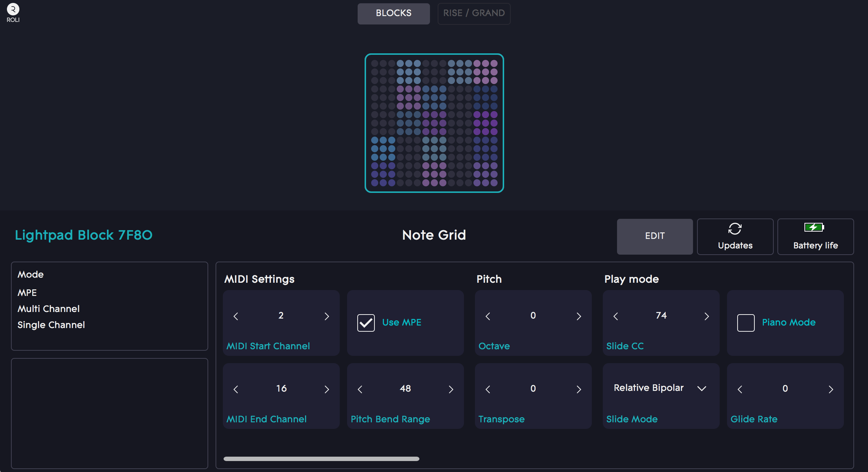Enable Piano Mode

746,323
